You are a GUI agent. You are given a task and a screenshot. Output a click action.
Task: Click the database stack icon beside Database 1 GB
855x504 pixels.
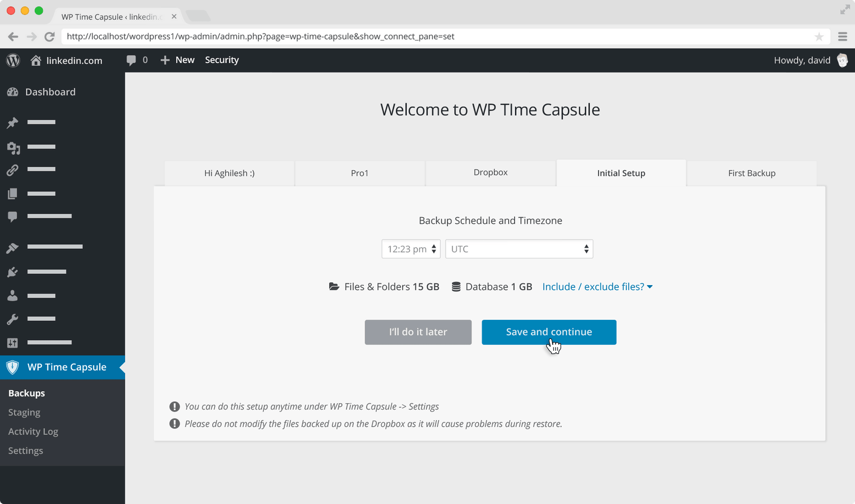pyautogui.click(x=455, y=286)
